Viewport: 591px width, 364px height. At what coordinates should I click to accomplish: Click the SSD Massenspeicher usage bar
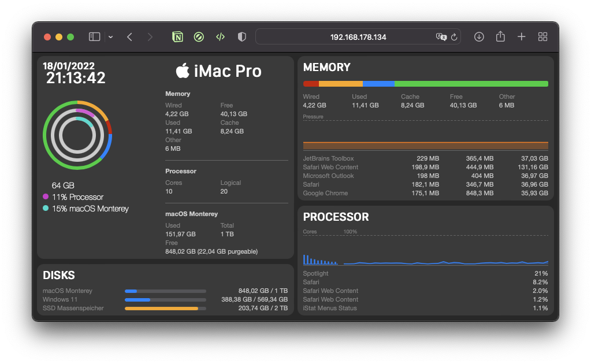(165, 308)
